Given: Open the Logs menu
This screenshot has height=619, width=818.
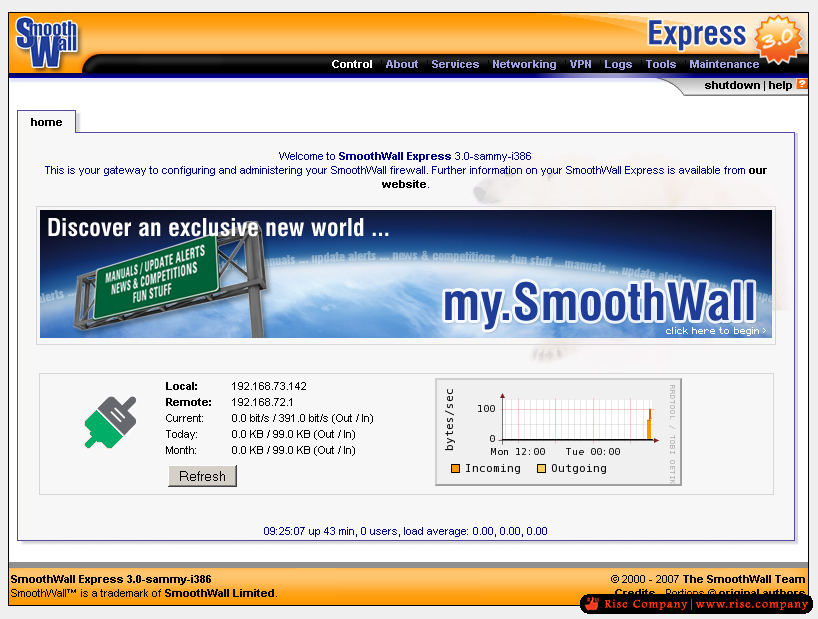Looking at the screenshot, I should click(x=618, y=64).
